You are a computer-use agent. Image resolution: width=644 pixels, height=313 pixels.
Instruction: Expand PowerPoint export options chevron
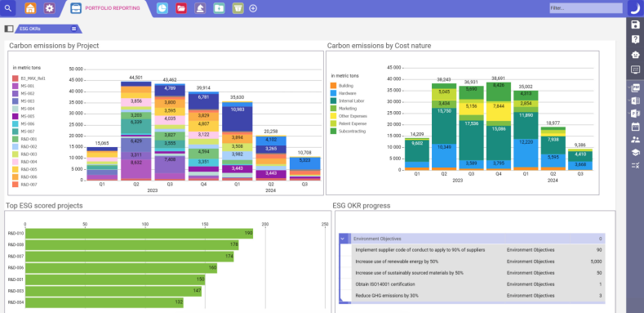point(629,114)
